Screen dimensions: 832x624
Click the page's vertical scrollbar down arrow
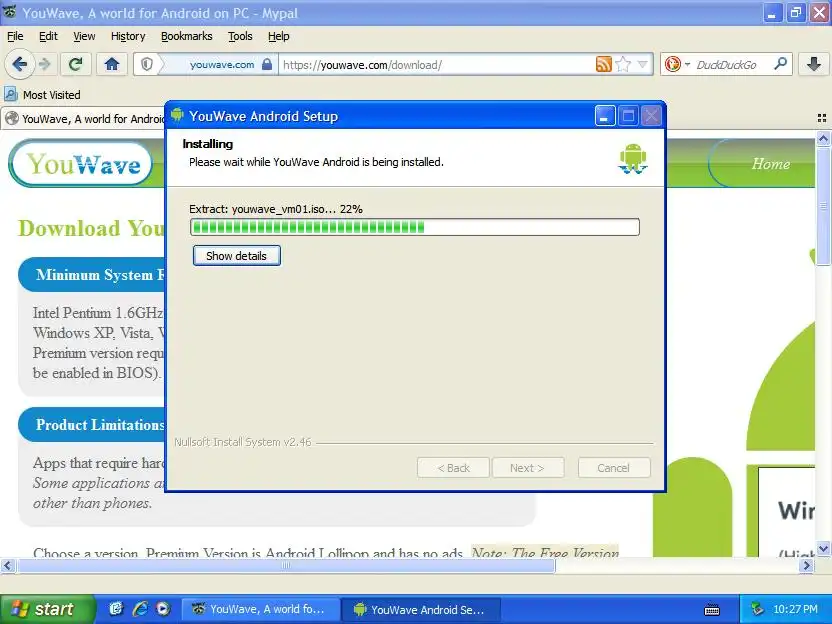(x=823, y=549)
